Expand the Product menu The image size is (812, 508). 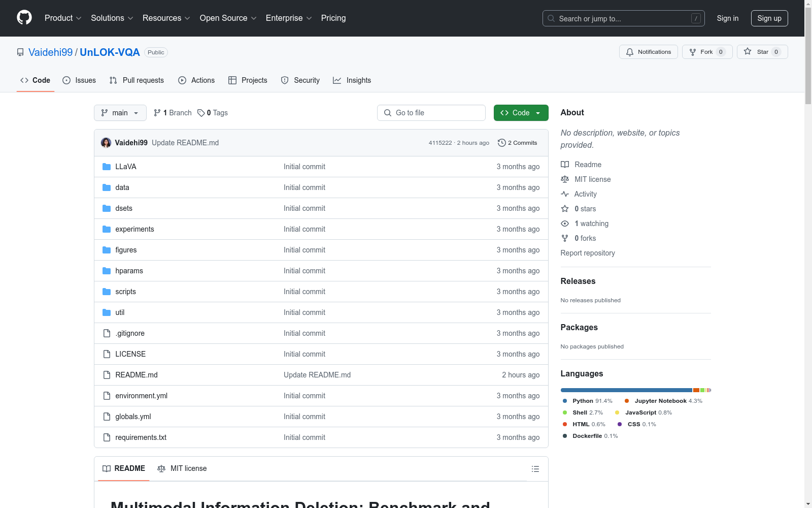click(x=63, y=18)
